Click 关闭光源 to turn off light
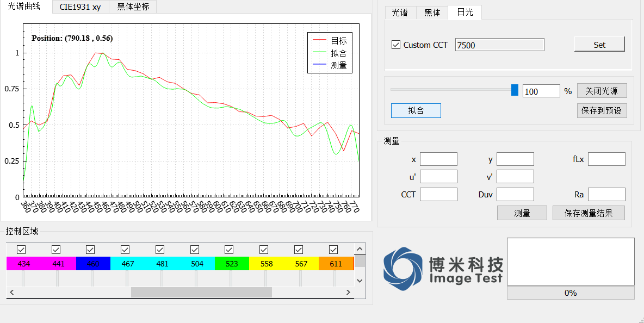The width and height of the screenshot is (644, 323). 602,91
